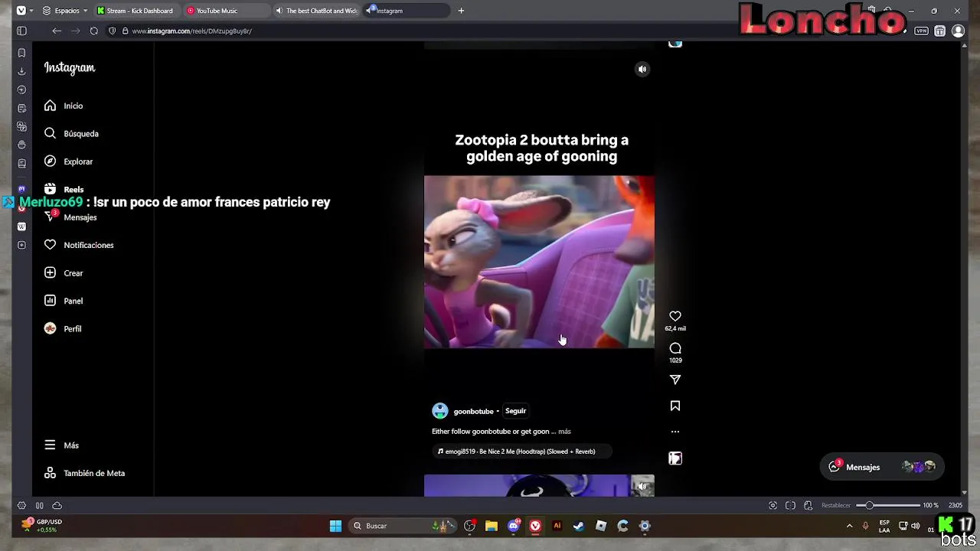Open the Vivaldi menu dropdown
This screenshot has width=980, height=551.
(24, 11)
